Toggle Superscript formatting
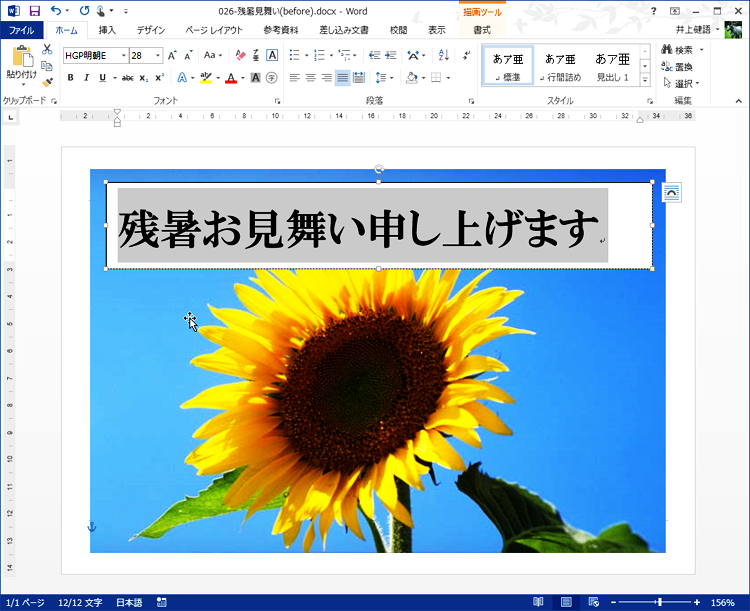 [x=160, y=78]
